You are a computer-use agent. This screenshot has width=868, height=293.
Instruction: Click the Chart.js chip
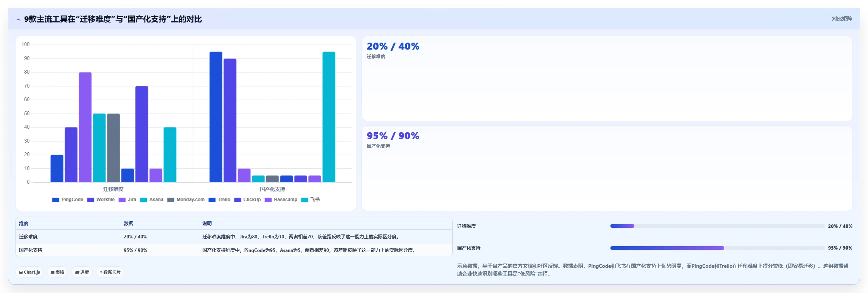[x=30, y=272]
